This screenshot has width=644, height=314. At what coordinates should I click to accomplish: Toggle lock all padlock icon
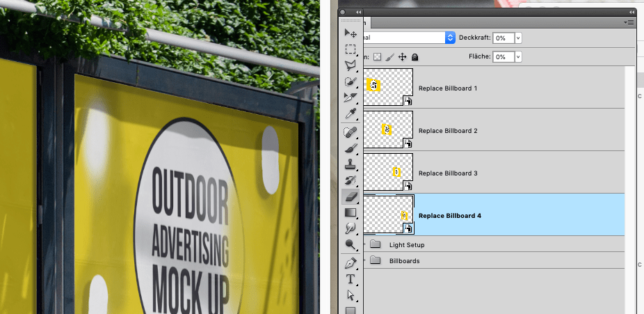414,56
